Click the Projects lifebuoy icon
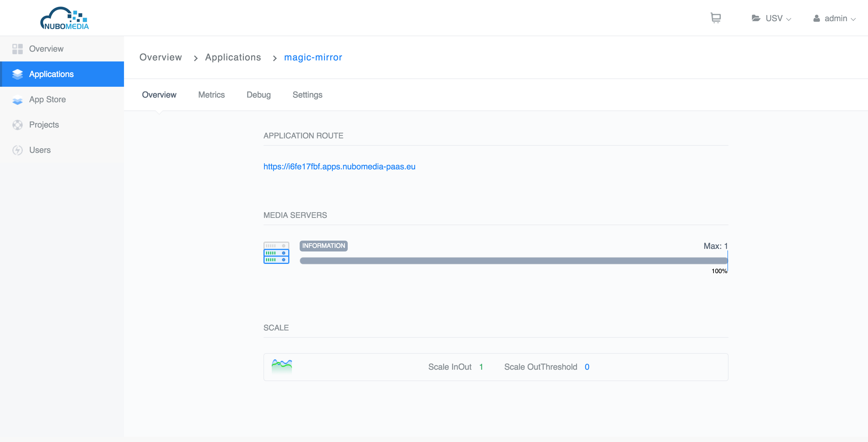 (x=18, y=125)
